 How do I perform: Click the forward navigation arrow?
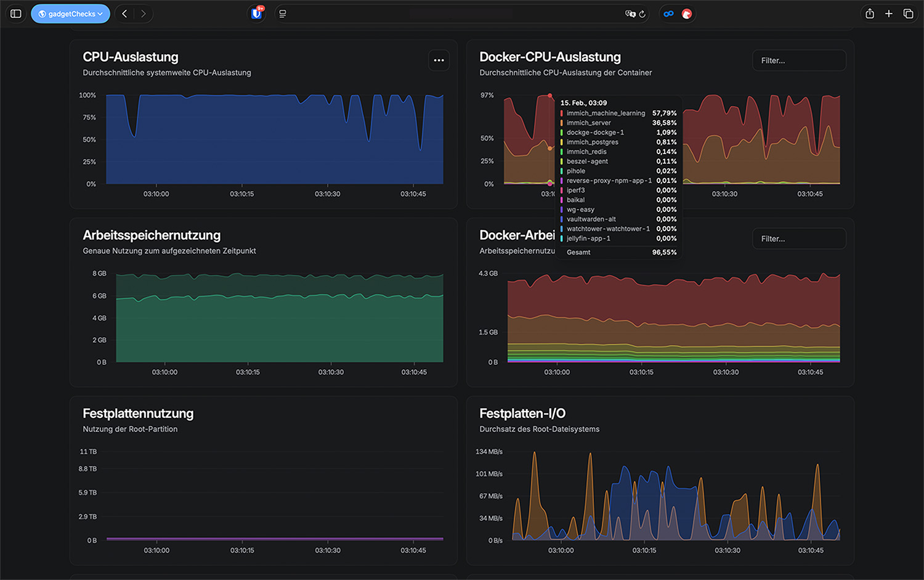143,14
